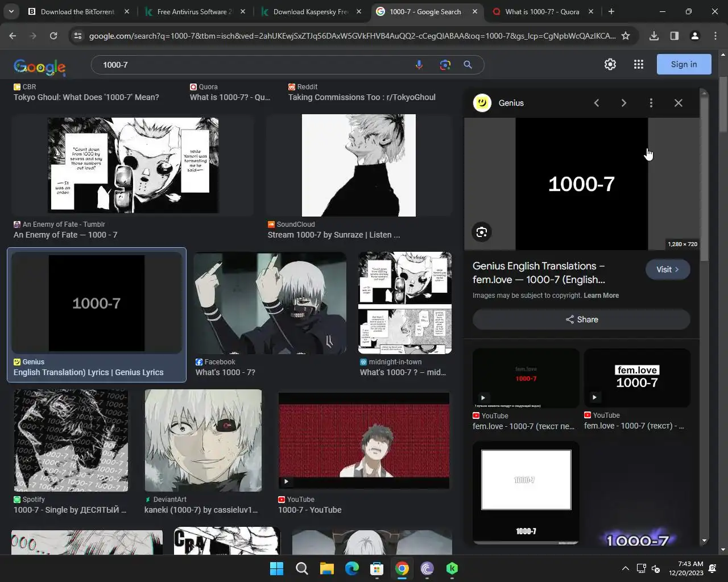
Task: Open the Learn More copyright link
Action: (x=601, y=296)
